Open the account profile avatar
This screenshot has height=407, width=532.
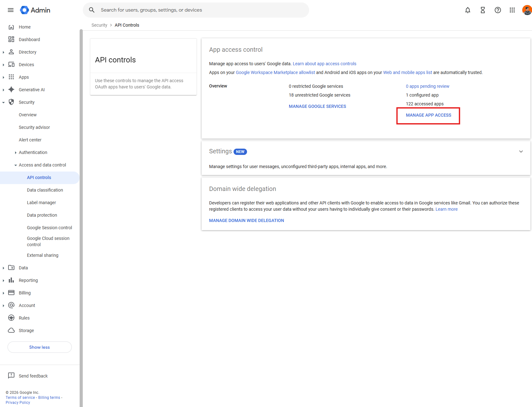(527, 10)
